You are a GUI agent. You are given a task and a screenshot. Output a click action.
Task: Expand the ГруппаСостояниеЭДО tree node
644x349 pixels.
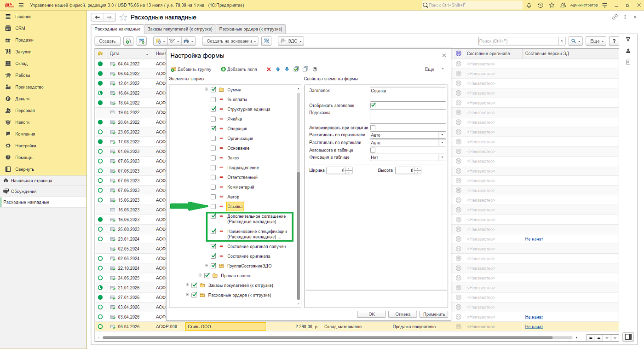pos(207,266)
